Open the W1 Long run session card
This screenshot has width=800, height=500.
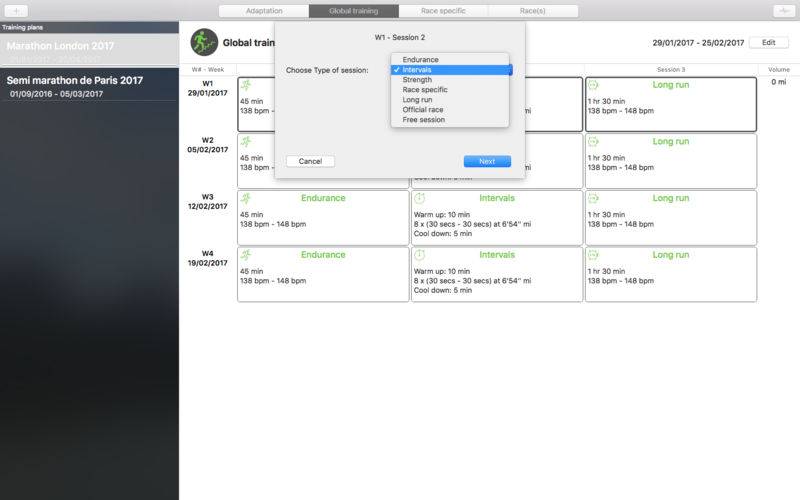(x=671, y=104)
